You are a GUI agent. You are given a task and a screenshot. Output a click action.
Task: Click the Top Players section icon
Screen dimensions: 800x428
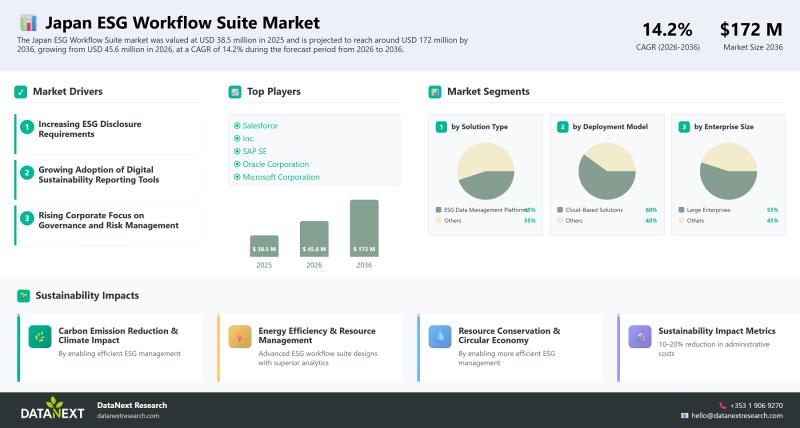(x=235, y=92)
